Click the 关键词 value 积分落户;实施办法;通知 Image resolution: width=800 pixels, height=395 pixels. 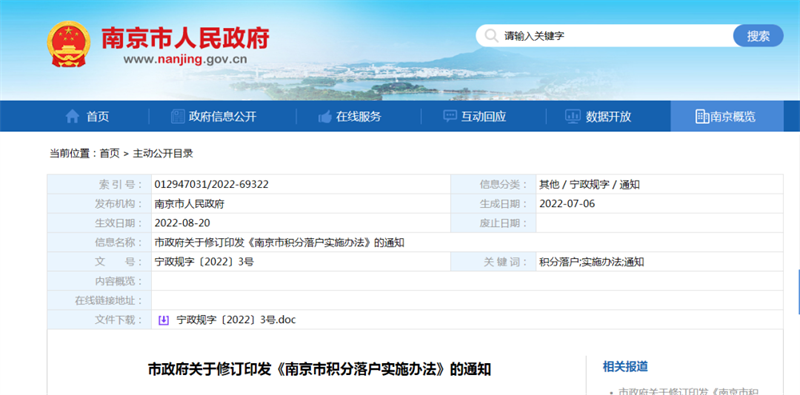pyautogui.click(x=591, y=262)
